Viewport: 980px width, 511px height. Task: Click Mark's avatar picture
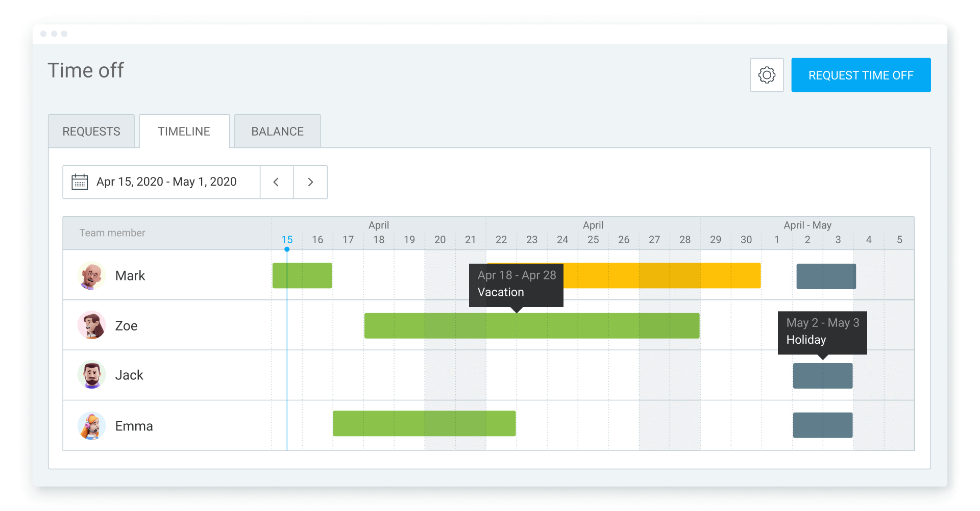click(92, 276)
